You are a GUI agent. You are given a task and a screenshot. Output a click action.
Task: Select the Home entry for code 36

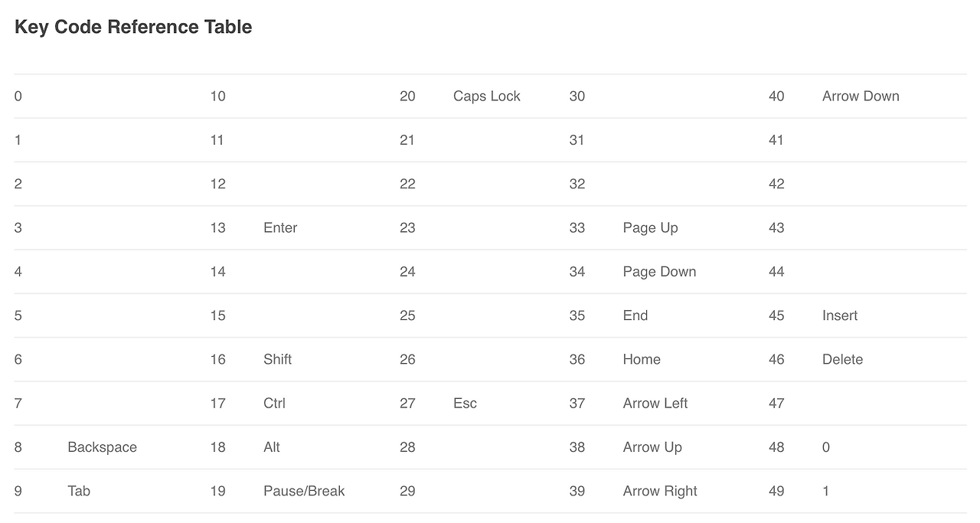pos(642,359)
